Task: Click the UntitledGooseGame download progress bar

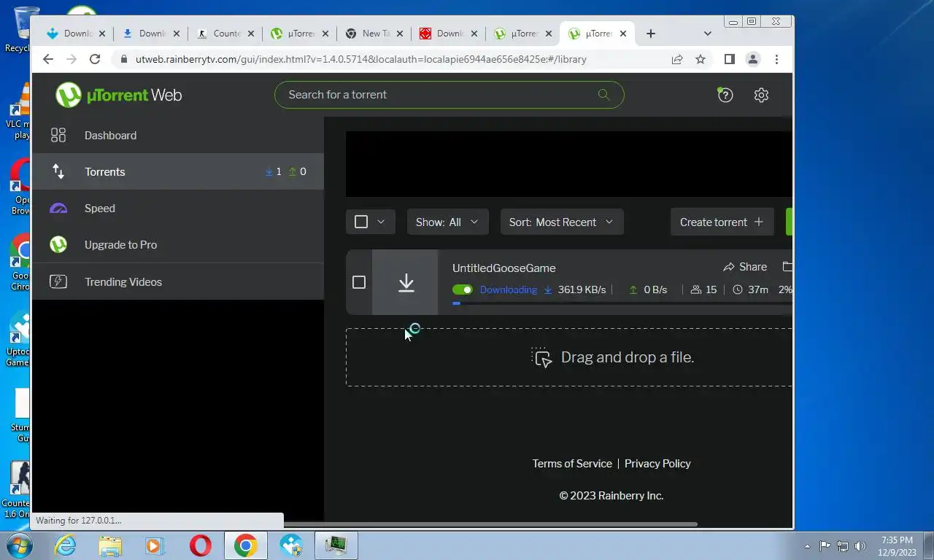Action: point(622,303)
